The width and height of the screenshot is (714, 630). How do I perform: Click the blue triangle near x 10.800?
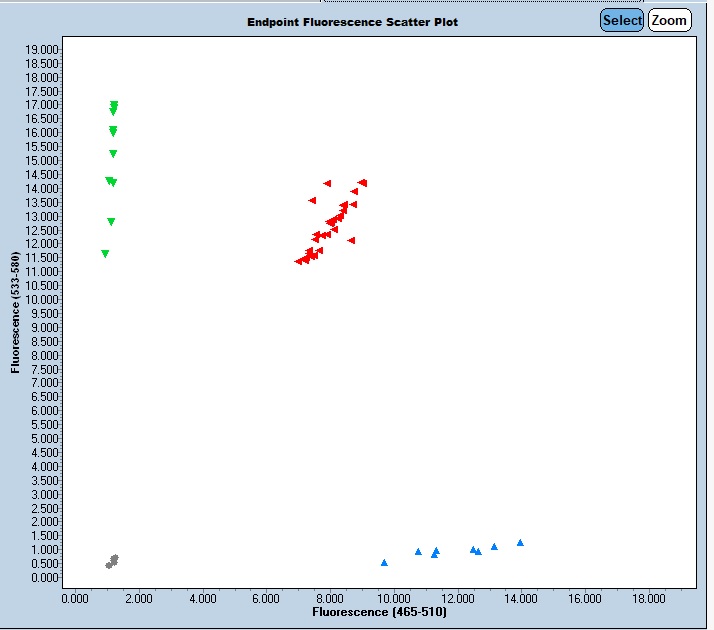[x=418, y=551]
